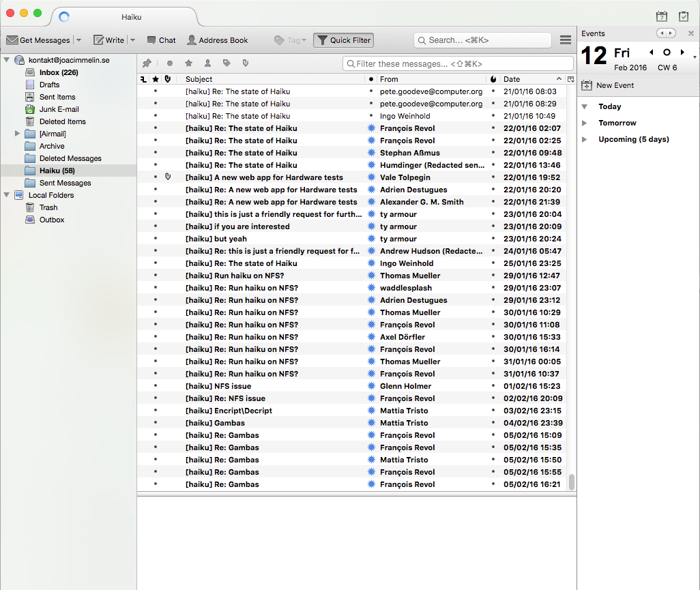Open "[haiku] if you are interested" message
Image resolution: width=700 pixels, height=590 pixels.
point(237,226)
